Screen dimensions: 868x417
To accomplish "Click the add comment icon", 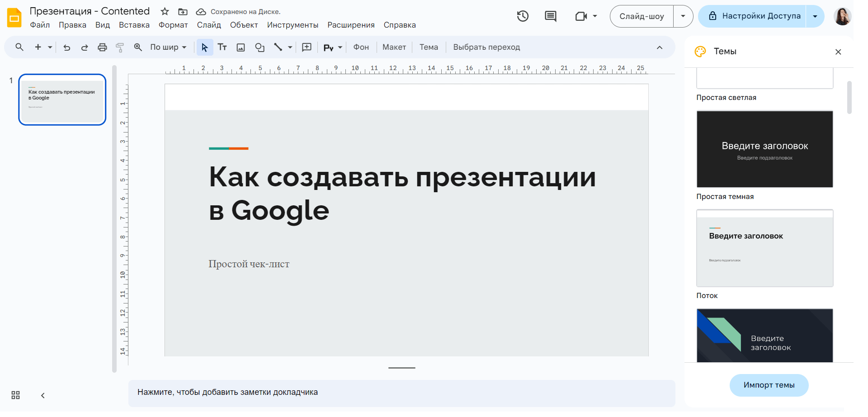I will [x=307, y=47].
